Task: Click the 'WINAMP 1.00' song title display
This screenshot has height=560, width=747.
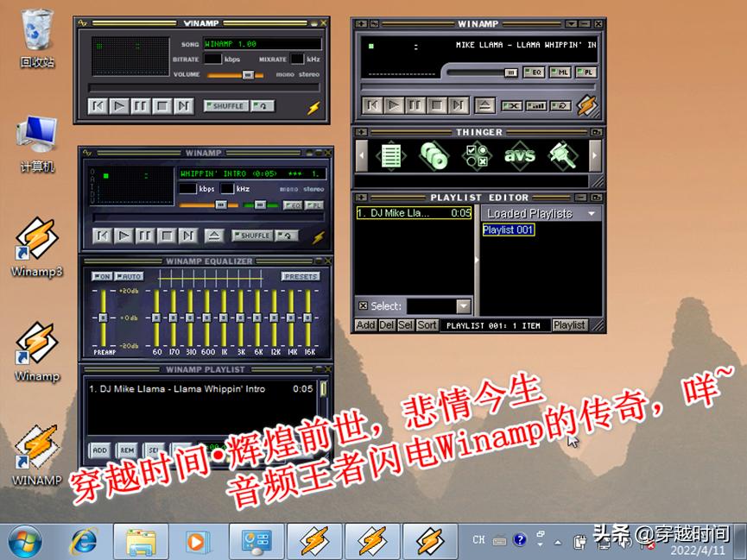Action: (262, 44)
